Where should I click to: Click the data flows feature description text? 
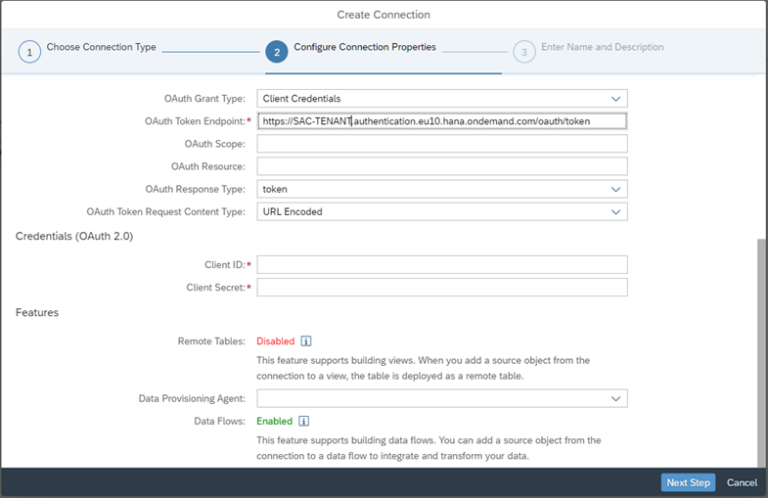point(429,448)
